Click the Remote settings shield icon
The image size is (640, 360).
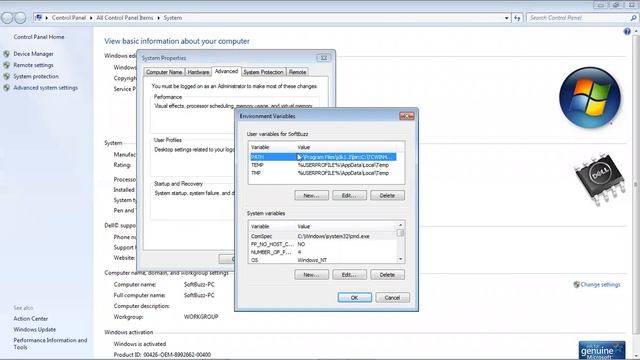7,65
